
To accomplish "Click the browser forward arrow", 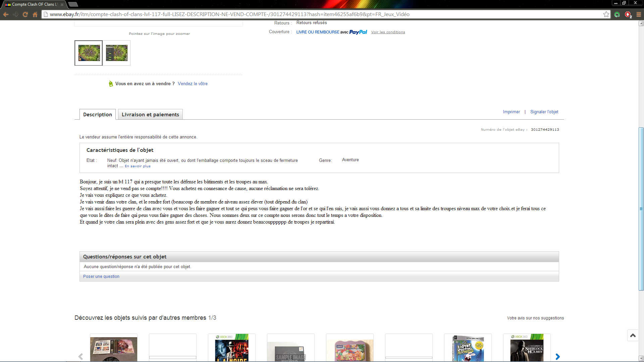I will (15, 14).
